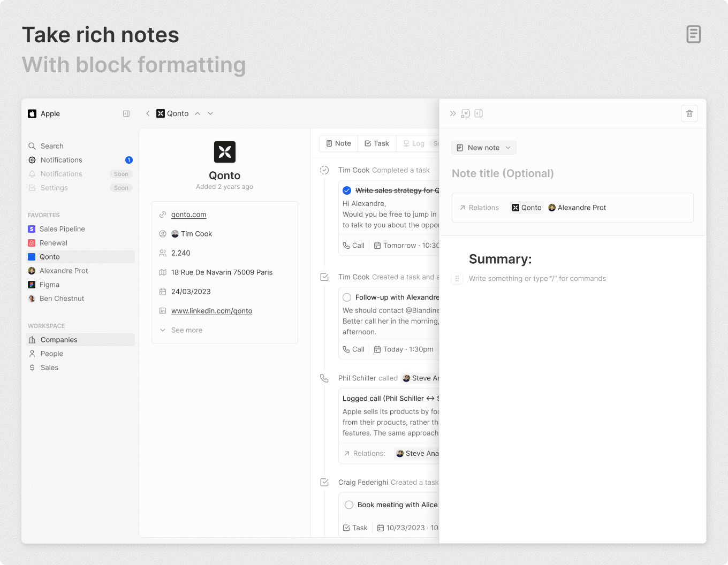Click the Qonto company logo
Viewport: 728px width, 565px height.
pos(224,152)
